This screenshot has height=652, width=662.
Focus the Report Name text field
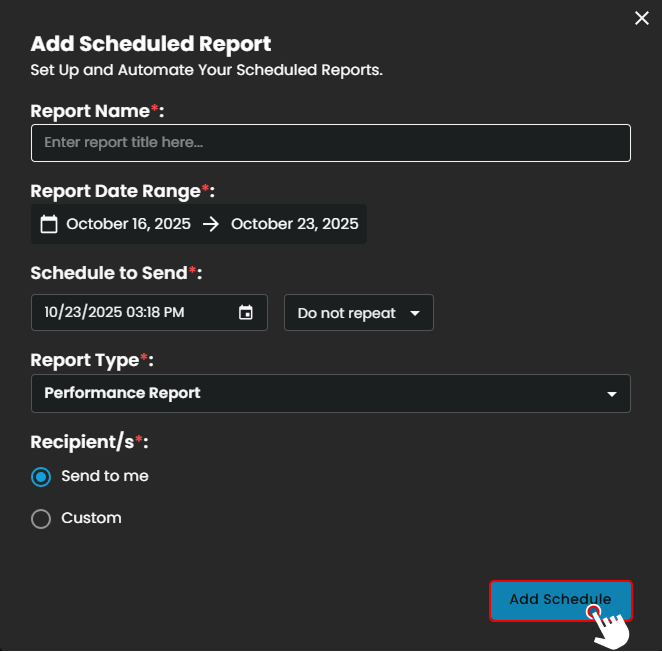coord(330,143)
